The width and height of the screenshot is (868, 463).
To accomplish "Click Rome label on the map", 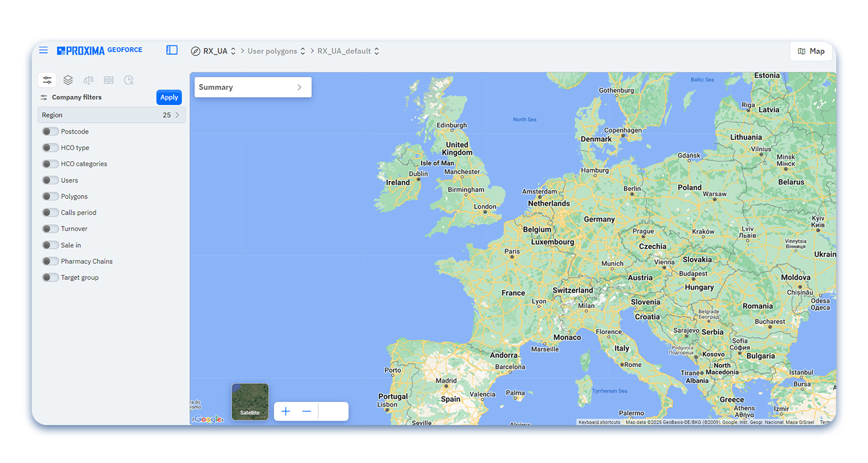I will click(x=633, y=365).
